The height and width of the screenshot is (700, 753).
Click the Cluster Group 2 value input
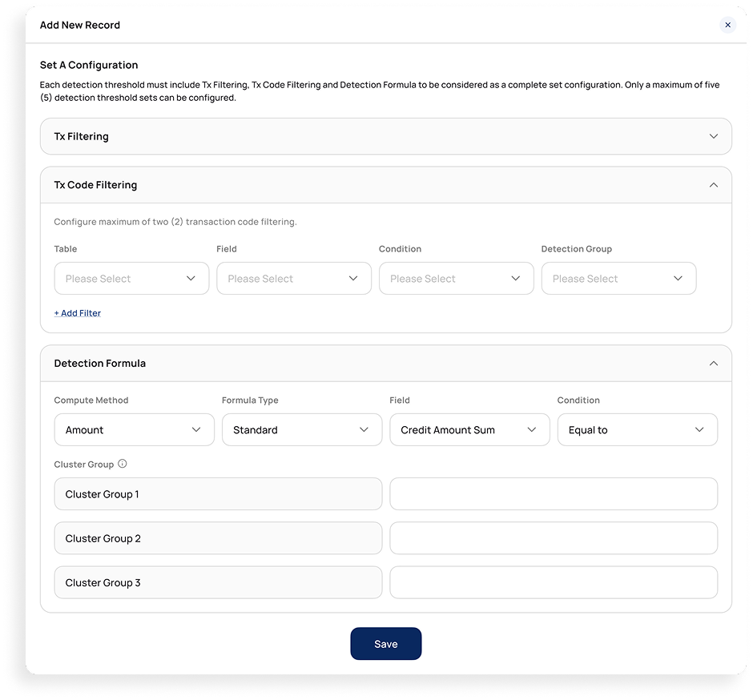pyautogui.click(x=554, y=538)
